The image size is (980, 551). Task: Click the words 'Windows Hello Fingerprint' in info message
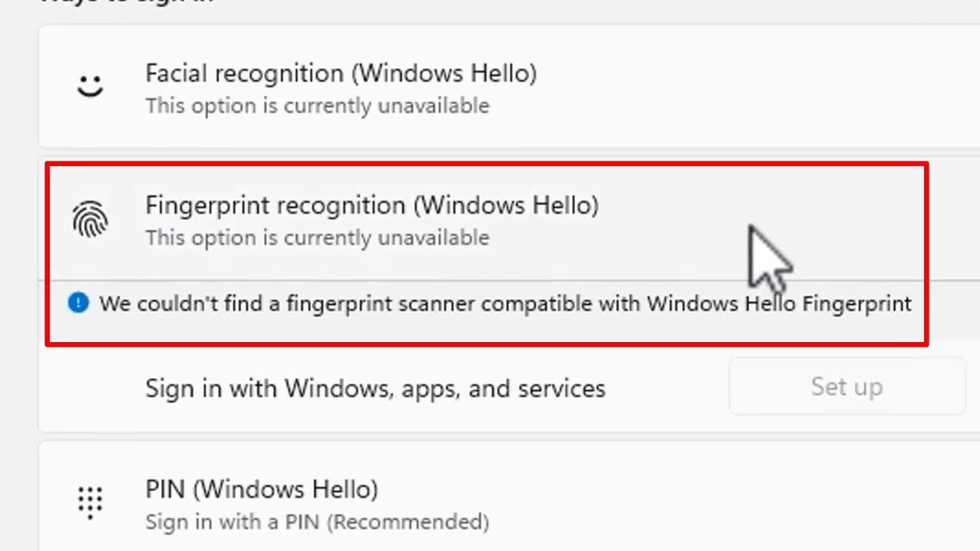779,304
